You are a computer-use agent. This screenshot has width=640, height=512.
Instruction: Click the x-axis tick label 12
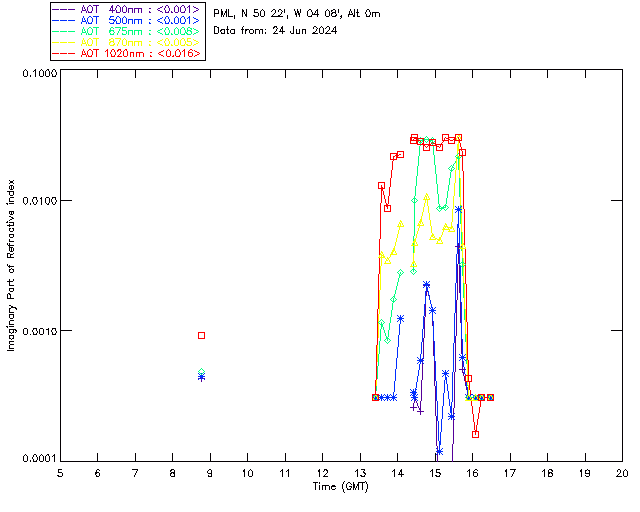[x=322, y=473]
